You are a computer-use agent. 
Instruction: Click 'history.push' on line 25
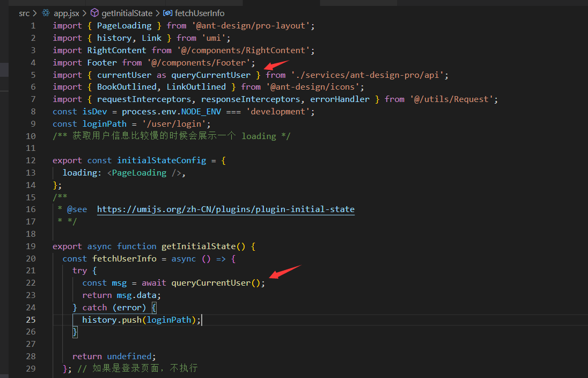pos(112,319)
